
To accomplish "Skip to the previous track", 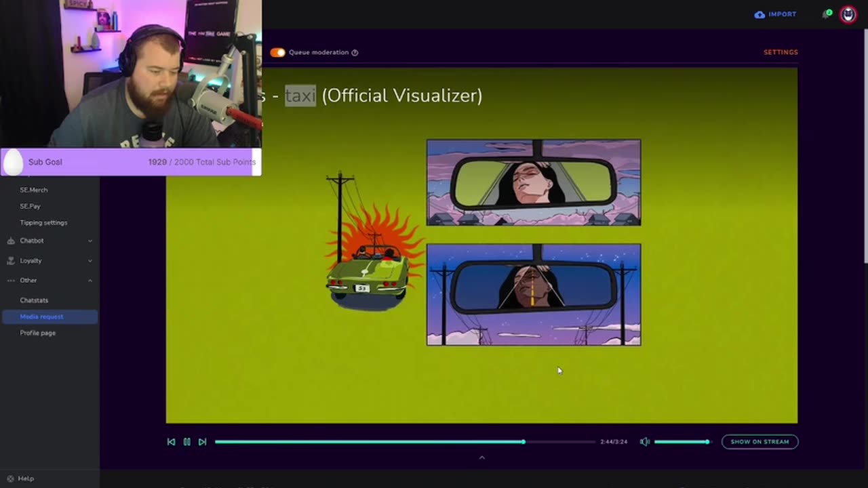I will coord(171,442).
